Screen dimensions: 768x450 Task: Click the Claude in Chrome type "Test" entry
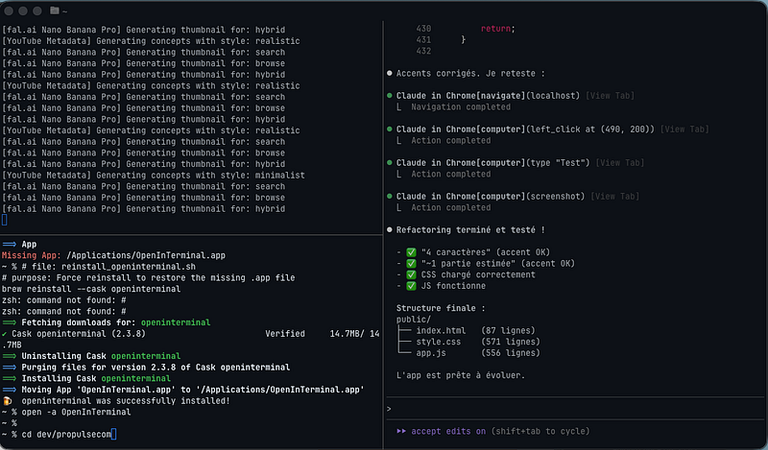493,163
